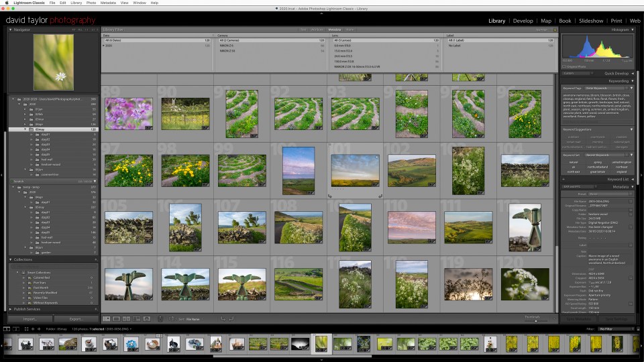Expand the Quick Develop panel
This screenshot has width=644, height=362.
tap(633, 73)
